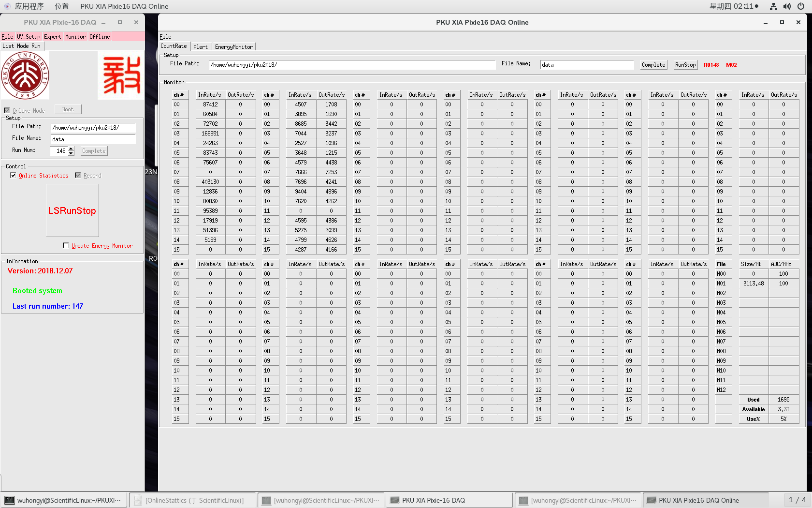Switch to first wuhongyi terminal in taskbar

(x=64, y=500)
